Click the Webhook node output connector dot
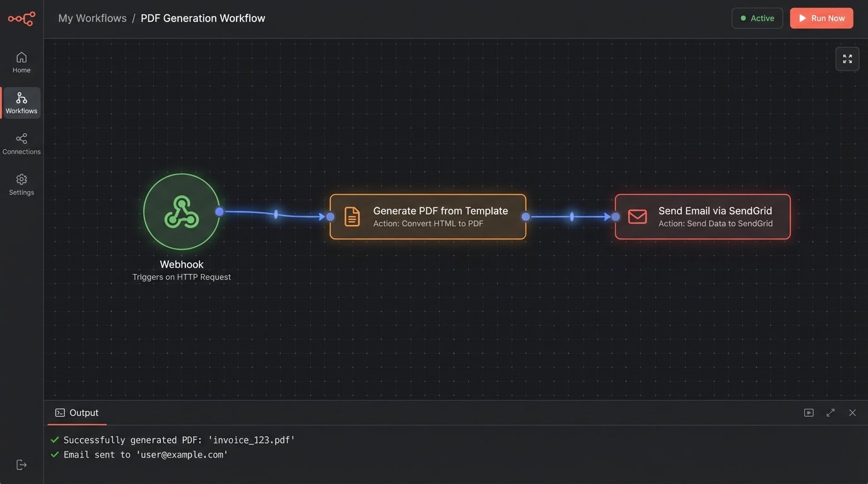Image resolution: width=868 pixels, height=484 pixels. (220, 212)
